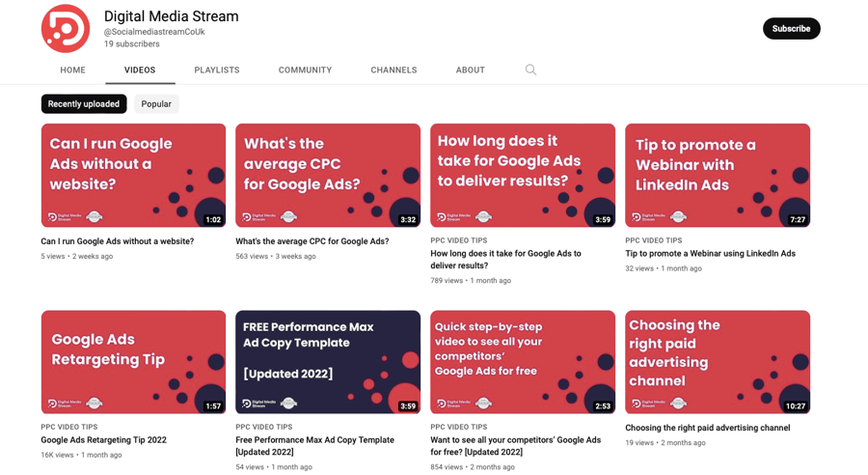Click title 'Tip to promote a Webinar using LinkedIn Ads'
868x475 pixels.
[710, 253]
